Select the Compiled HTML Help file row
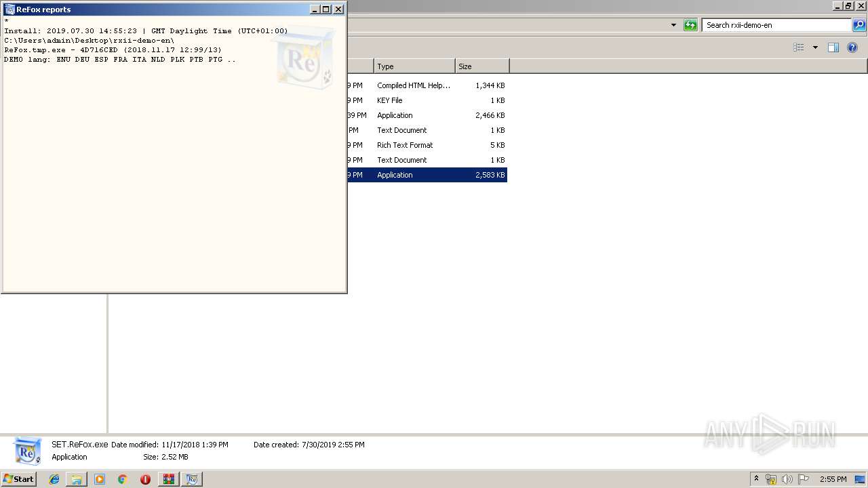Viewport: 868px width, 488px height. click(427, 85)
